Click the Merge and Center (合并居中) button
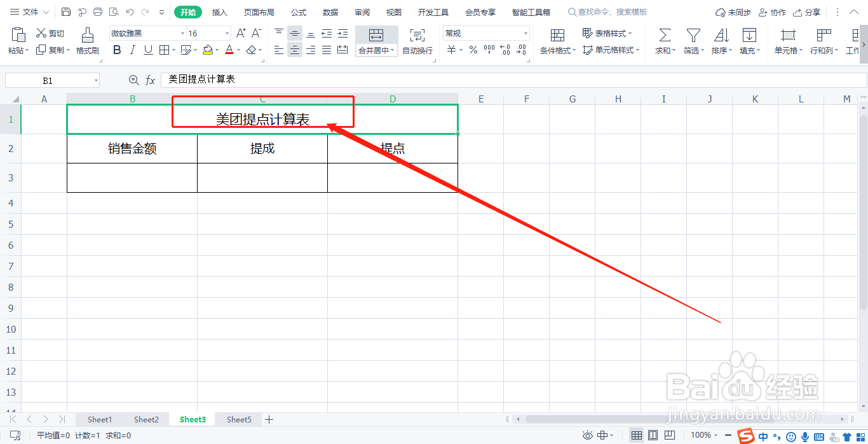Viewport: 868px width, 444px height. coord(376,41)
